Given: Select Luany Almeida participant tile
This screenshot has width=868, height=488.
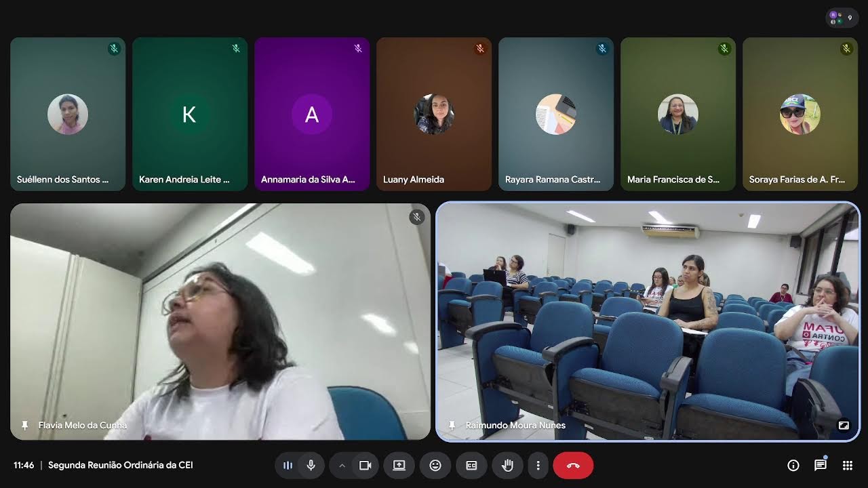Looking at the screenshot, I should (x=434, y=114).
